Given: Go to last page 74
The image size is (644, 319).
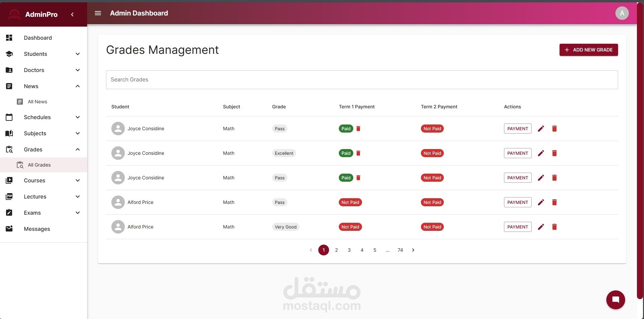Looking at the screenshot, I should pos(400,250).
